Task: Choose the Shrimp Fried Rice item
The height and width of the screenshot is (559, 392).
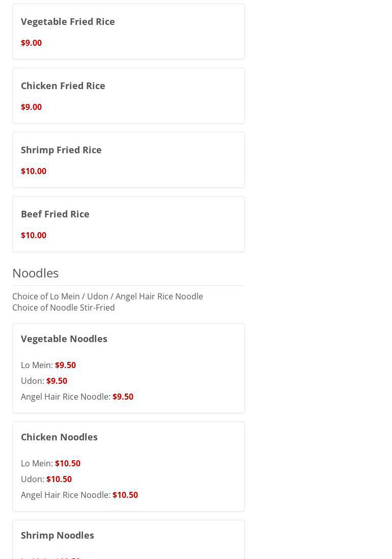Action: pyautogui.click(x=128, y=160)
